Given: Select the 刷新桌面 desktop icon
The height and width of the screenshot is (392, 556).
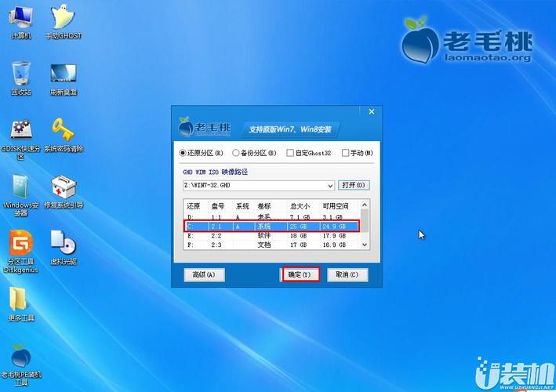Looking at the screenshot, I should click(x=63, y=78).
